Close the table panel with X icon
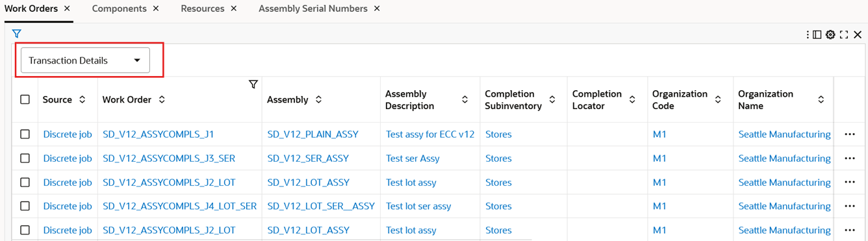Viewport: 868px width, 241px height. [x=858, y=34]
